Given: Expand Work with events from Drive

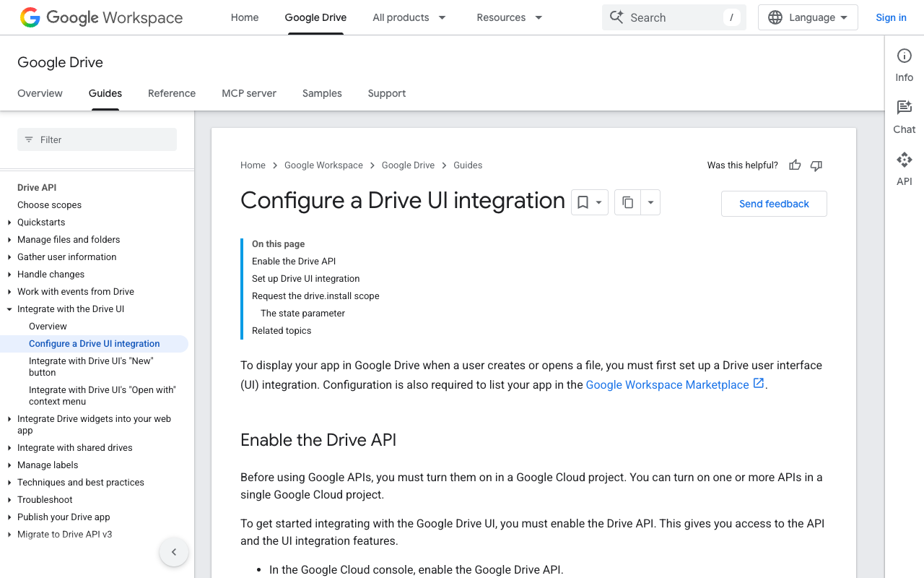Looking at the screenshot, I should [x=9, y=292].
